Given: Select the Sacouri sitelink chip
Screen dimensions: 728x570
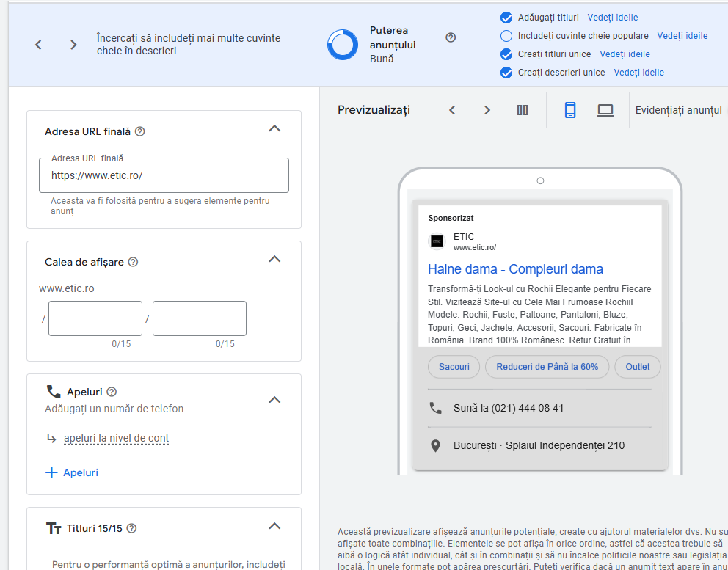Looking at the screenshot, I should 454,367.
